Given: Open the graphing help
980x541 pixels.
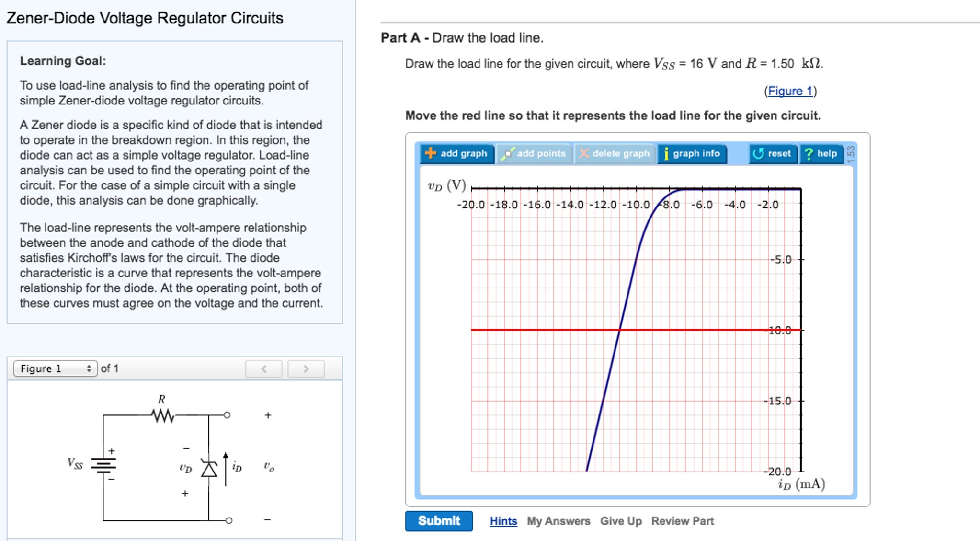Looking at the screenshot, I should pyautogui.click(x=820, y=153).
